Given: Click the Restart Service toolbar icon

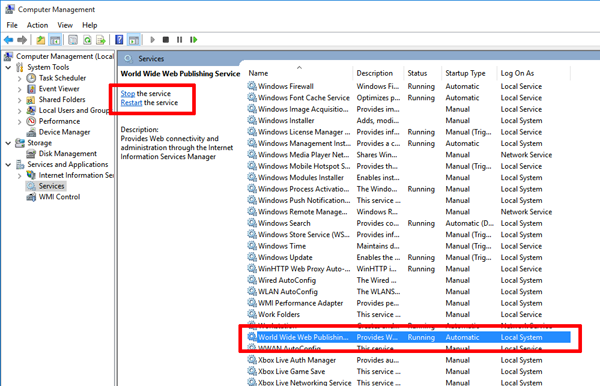Looking at the screenshot, I should (x=194, y=40).
